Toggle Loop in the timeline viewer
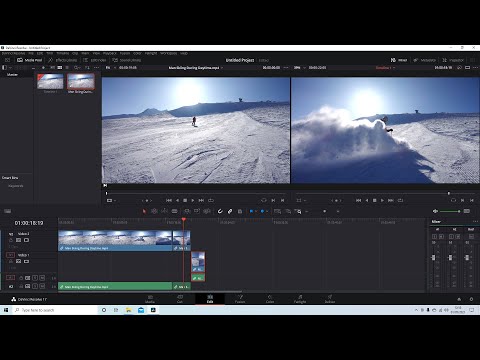480x360 pixels. coord(401,200)
